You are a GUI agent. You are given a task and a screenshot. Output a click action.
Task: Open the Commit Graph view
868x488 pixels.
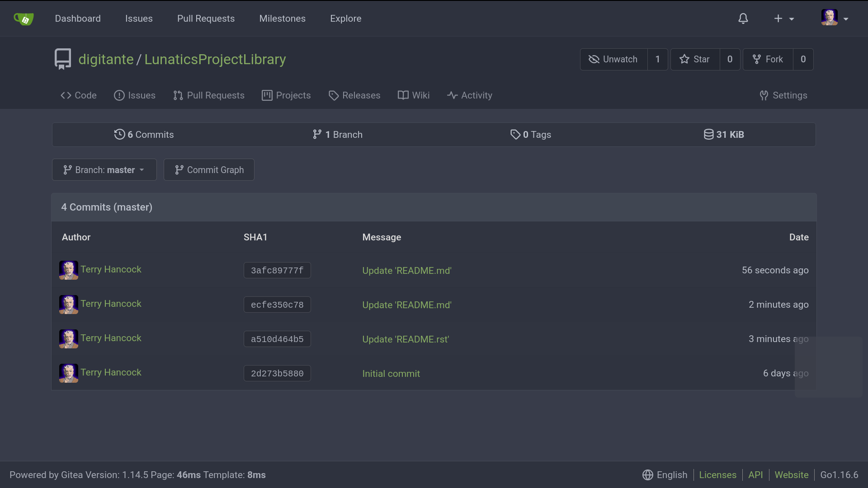[x=209, y=170]
